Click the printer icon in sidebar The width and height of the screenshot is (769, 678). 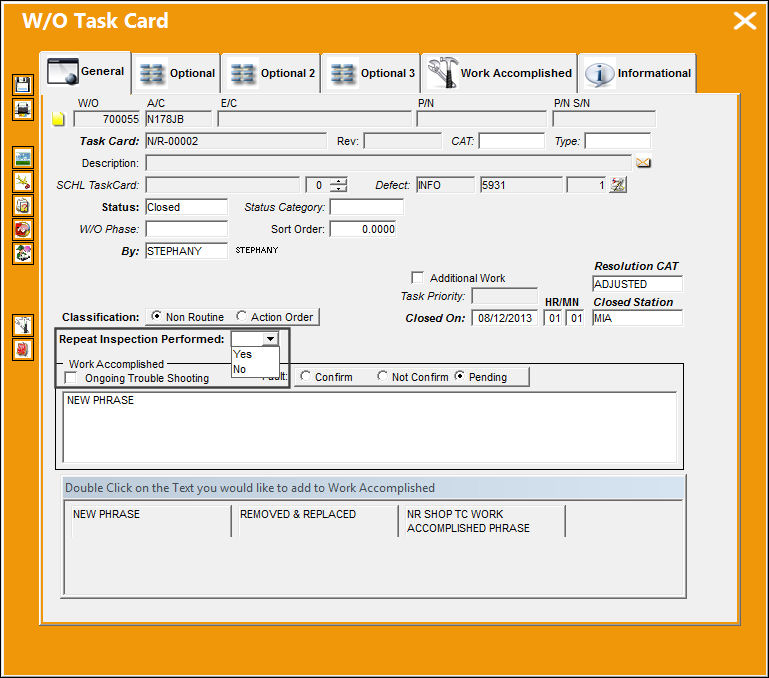pyautogui.click(x=23, y=109)
